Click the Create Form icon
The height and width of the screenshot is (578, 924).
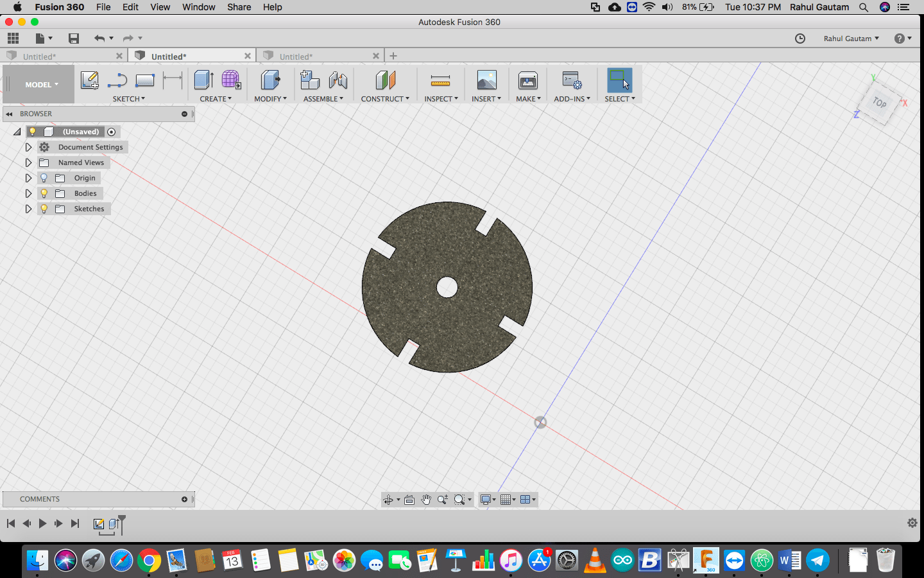point(231,80)
